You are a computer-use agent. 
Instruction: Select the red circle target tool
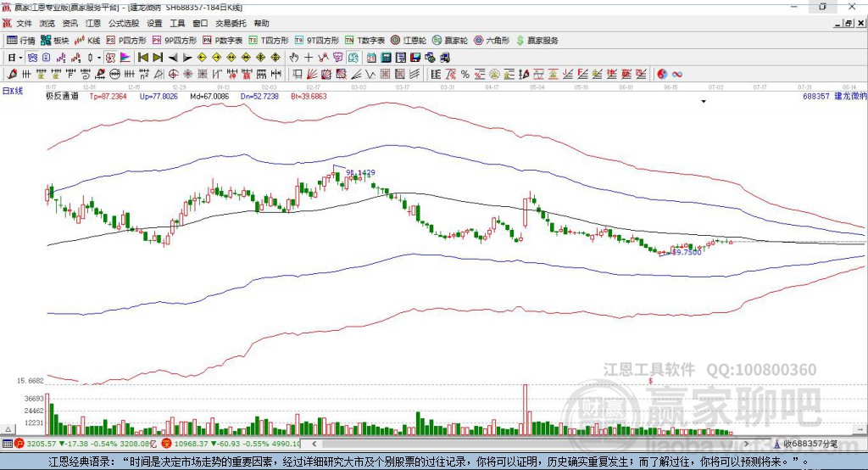coord(173,74)
